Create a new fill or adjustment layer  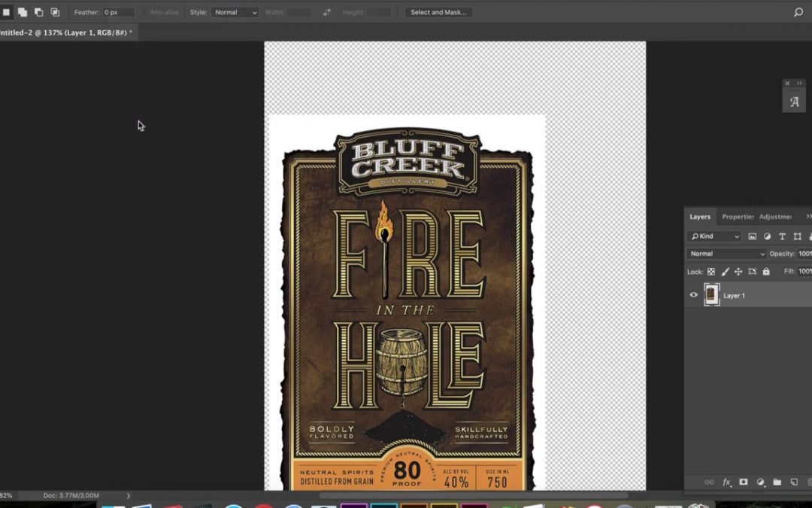pyautogui.click(x=760, y=482)
